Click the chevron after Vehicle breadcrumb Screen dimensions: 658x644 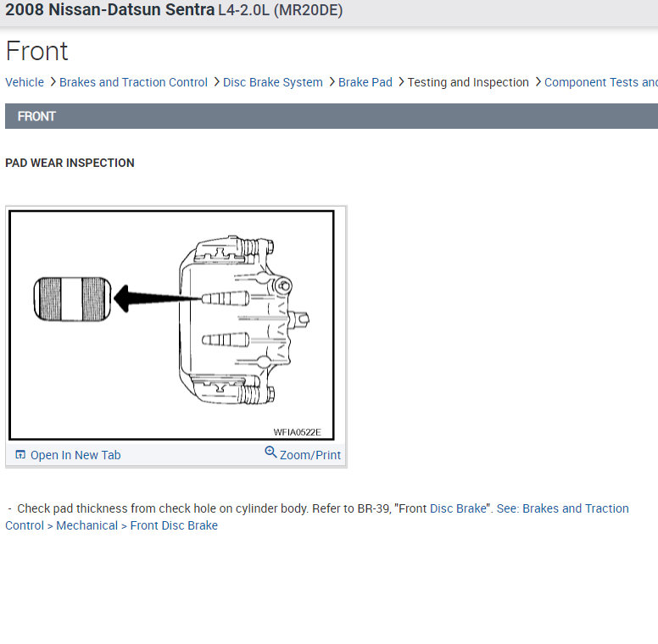[53, 81]
